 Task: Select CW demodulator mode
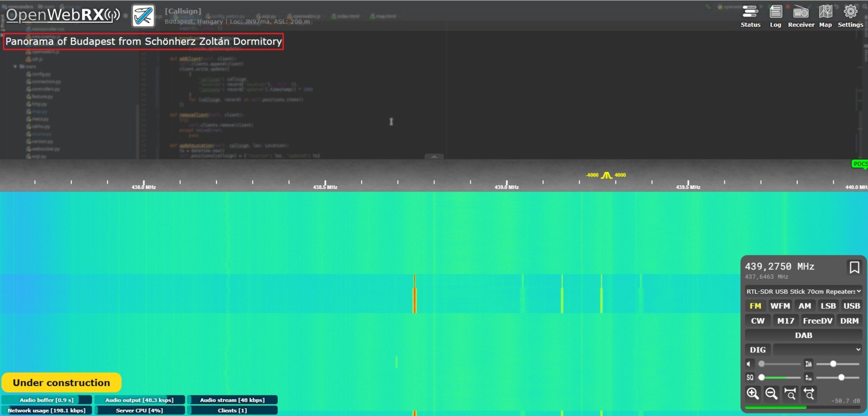point(758,321)
